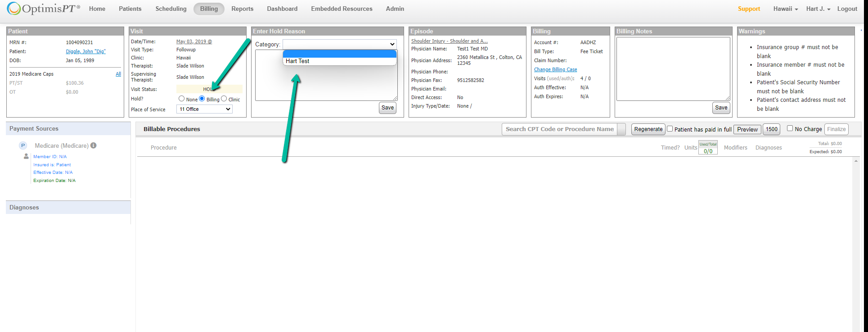Check Patient has paid in full
868x332 pixels.
coord(670,129)
